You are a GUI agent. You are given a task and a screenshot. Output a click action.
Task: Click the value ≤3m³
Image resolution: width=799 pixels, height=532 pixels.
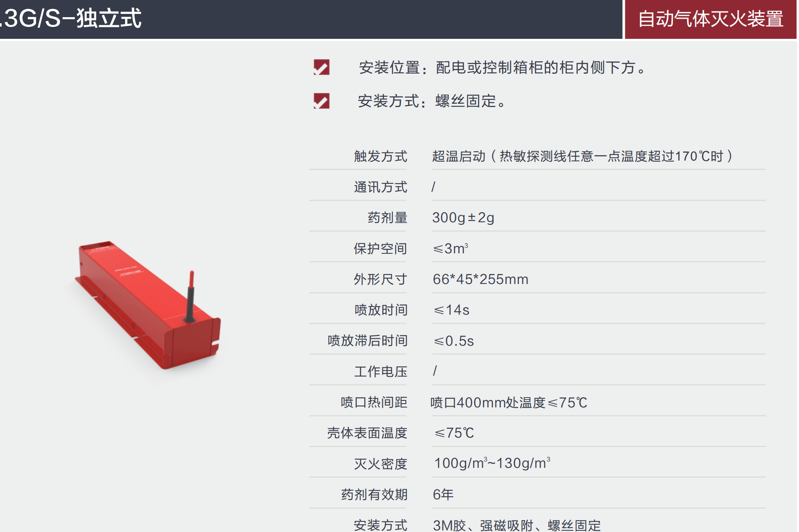pyautogui.click(x=450, y=248)
